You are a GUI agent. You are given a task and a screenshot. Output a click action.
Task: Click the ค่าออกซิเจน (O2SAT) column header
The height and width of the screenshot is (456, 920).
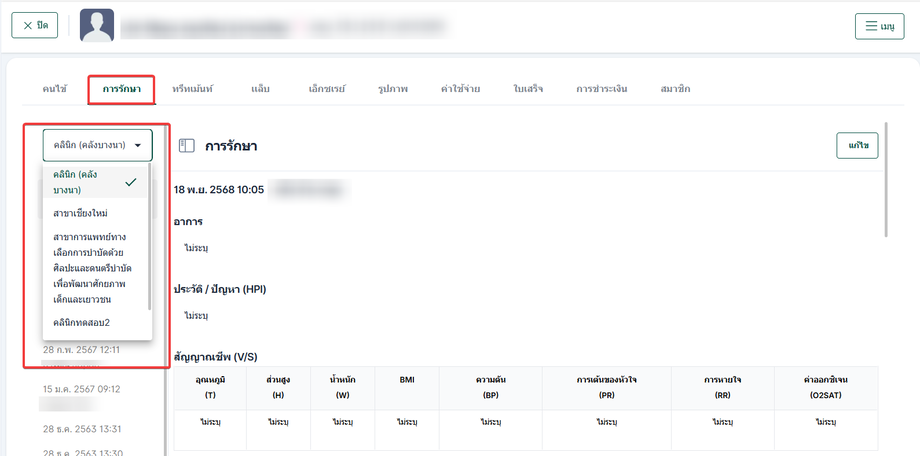[x=826, y=388]
